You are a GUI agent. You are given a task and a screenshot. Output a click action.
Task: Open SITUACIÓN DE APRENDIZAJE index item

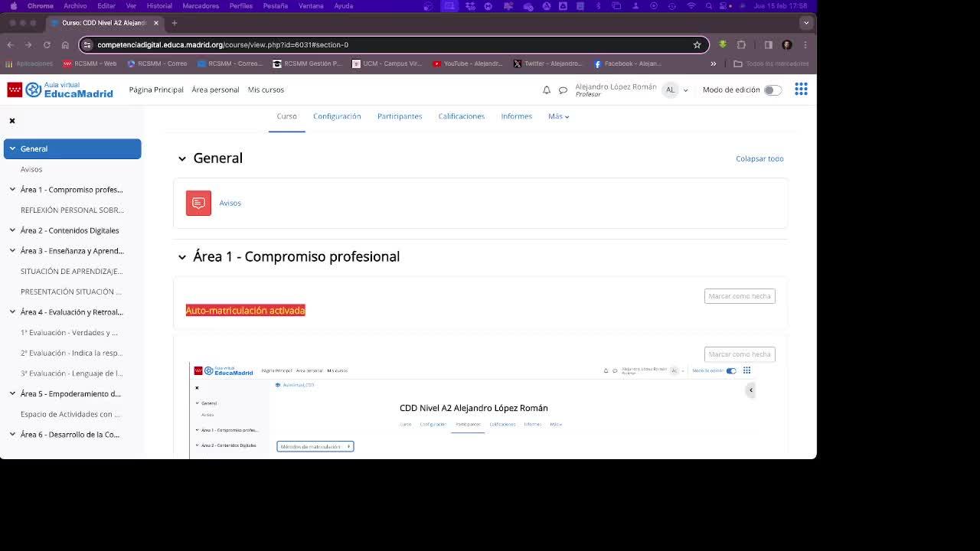71,271
